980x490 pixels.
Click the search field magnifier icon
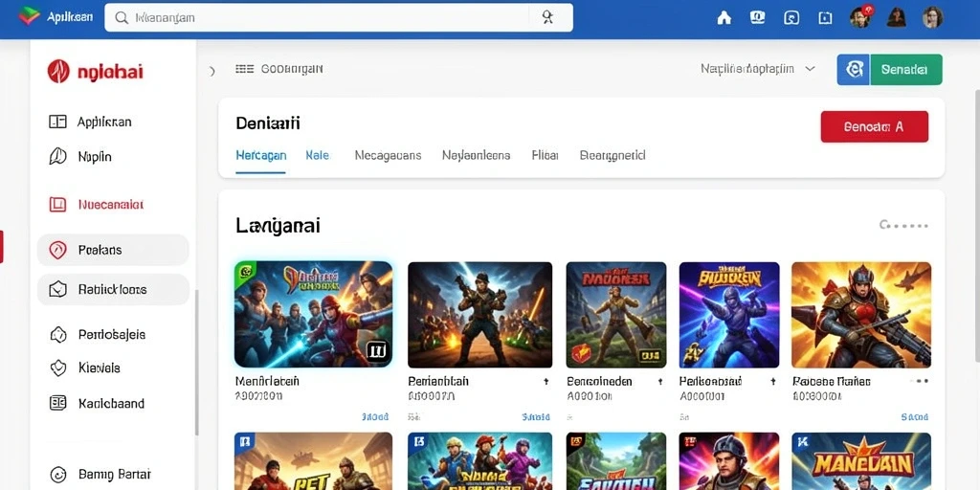click(x=122, y=17)
